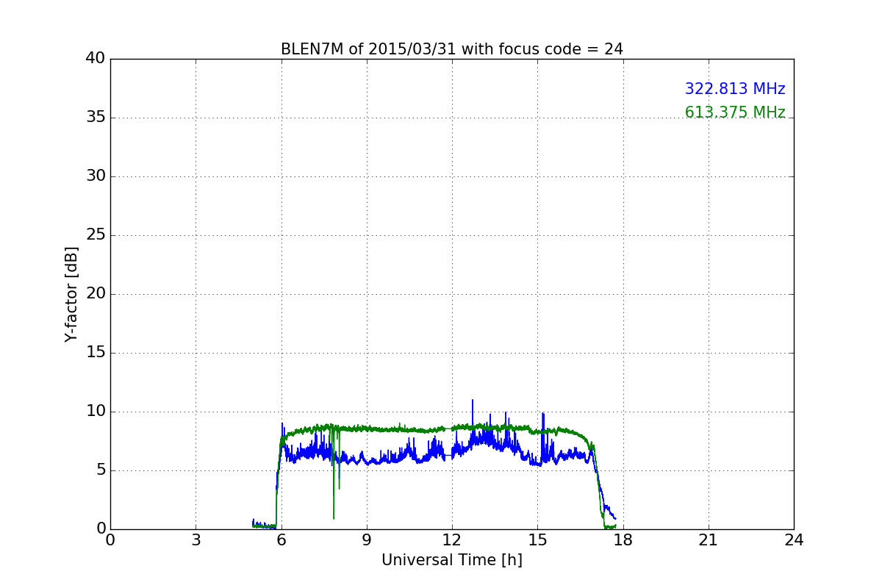Click the x-axis tick label '21'

click(709, 540)
